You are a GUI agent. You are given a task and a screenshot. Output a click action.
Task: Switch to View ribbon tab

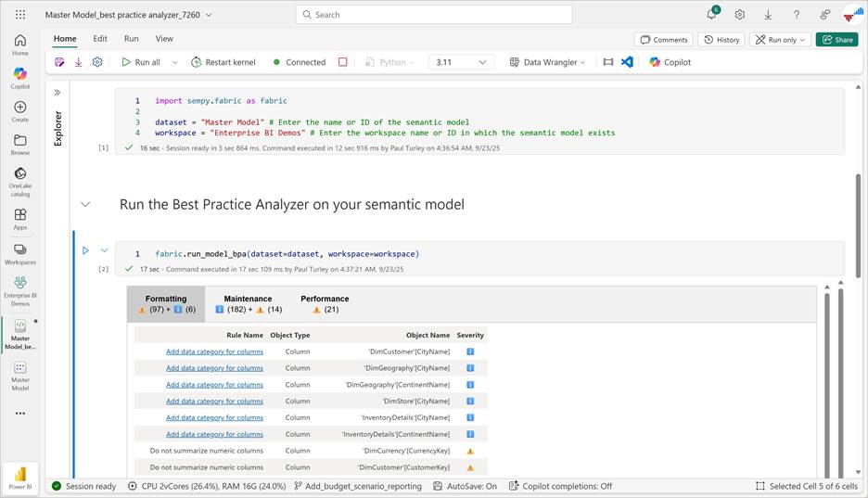click(x=164, y=39)
